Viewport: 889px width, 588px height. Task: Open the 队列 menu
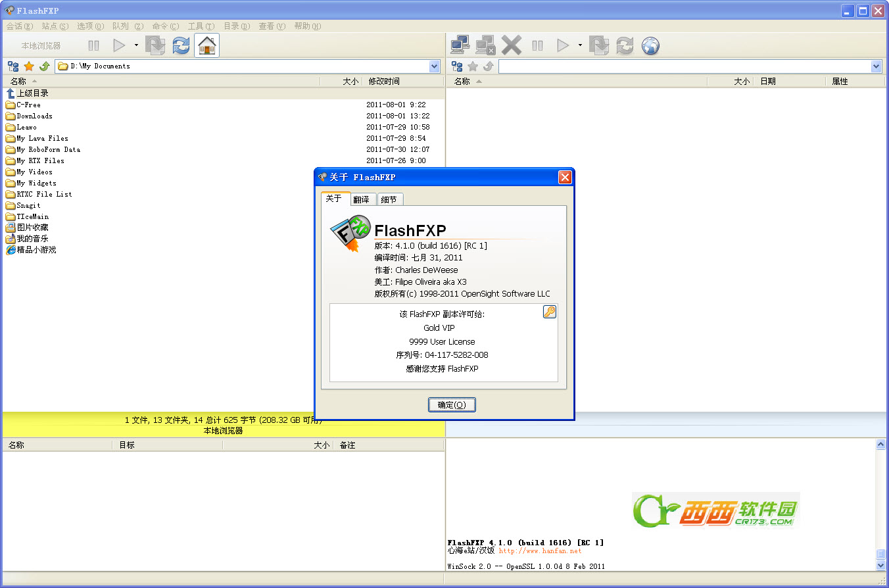point(128,26)
